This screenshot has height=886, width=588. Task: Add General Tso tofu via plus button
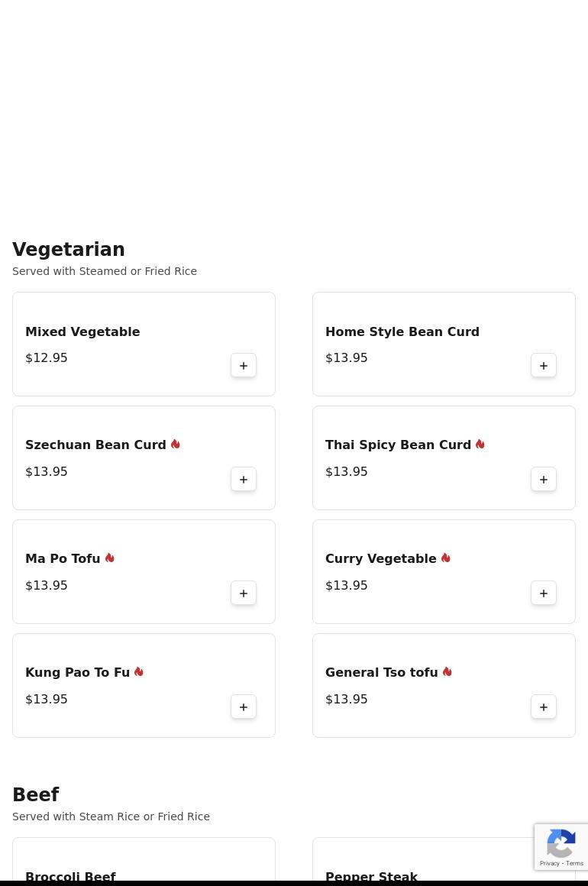(x=544, y=707)
